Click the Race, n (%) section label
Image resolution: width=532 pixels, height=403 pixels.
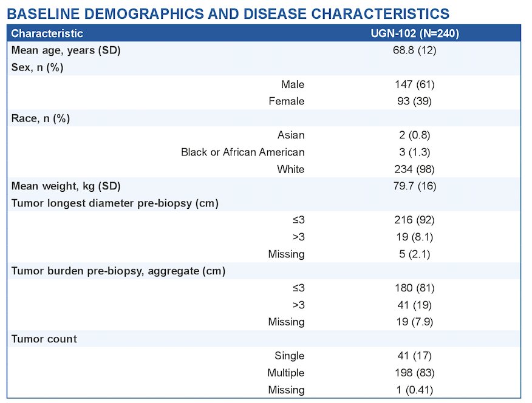click(40, 118)
